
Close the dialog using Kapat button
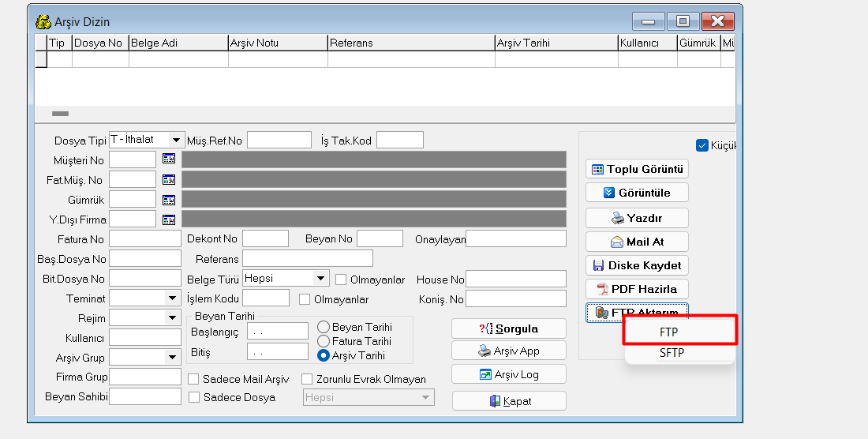tap(509, 401)
